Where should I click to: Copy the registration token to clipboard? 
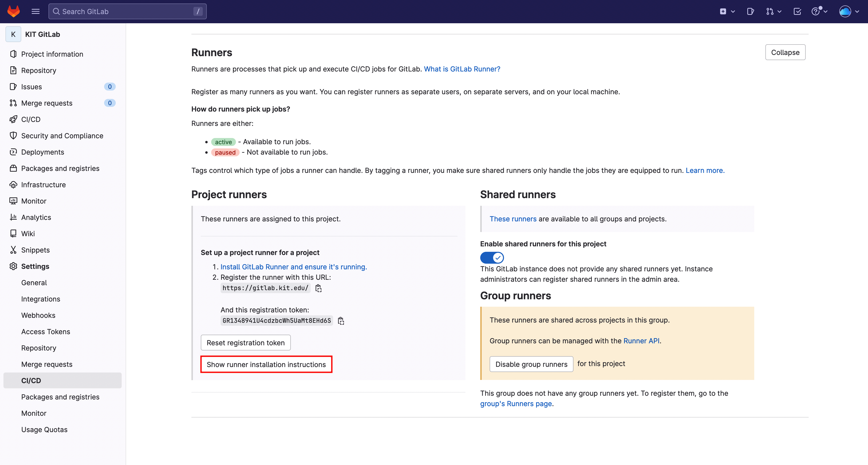[x=341, y=321]
